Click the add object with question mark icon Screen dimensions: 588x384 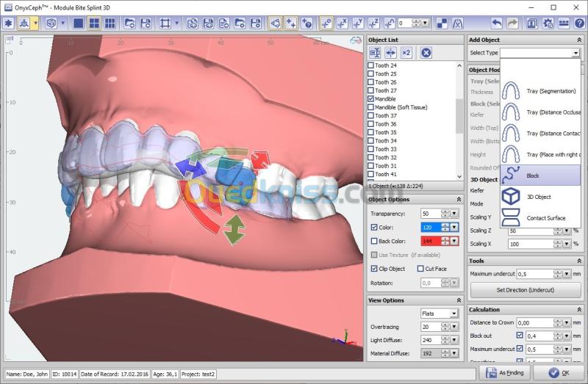(x=306, y=23)
